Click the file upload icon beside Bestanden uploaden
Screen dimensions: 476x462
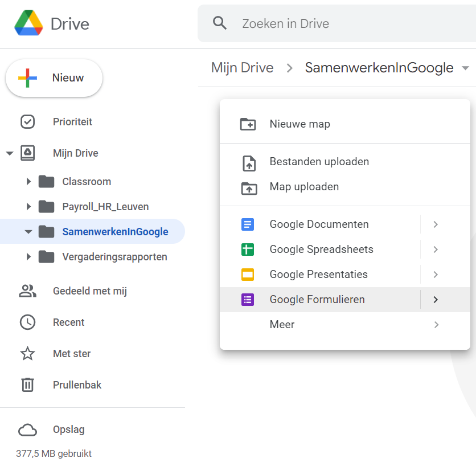coord(249,163)
